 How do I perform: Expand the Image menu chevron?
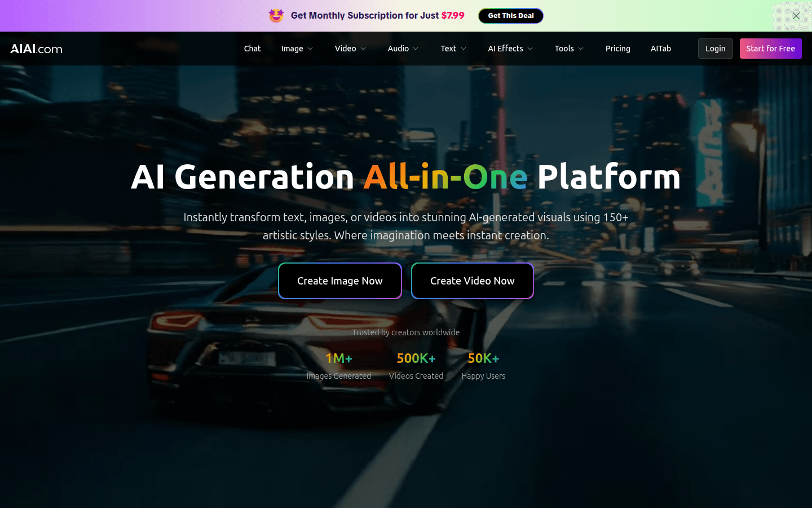(x=310, y=49)
